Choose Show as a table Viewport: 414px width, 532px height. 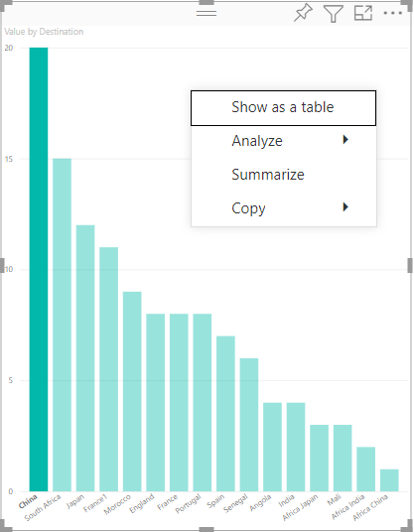click(x=283, y=108)
